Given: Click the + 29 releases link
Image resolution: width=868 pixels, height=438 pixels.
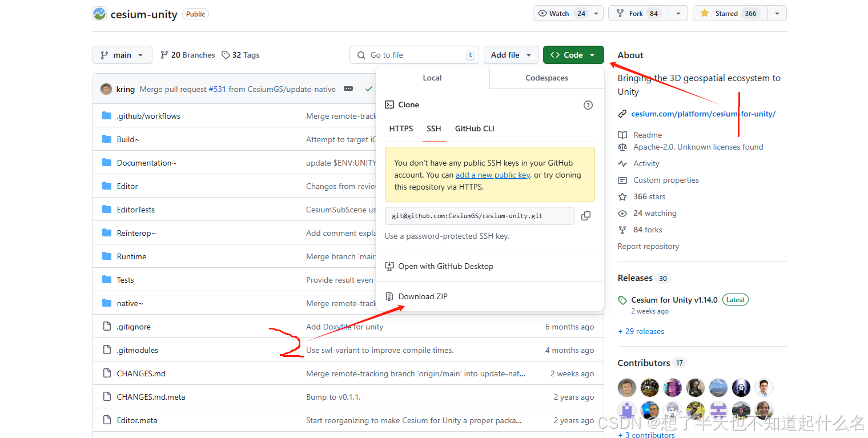Looking at the screenshot, I should [641, 331].
